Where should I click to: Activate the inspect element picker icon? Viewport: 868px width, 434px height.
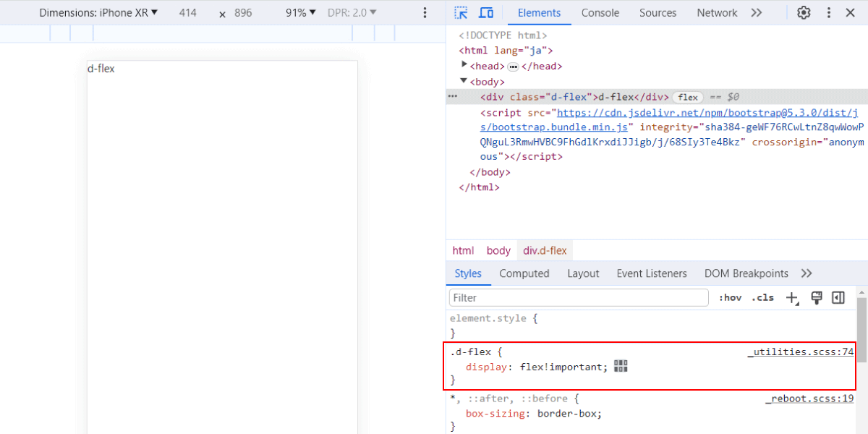pyautogui.click(x=461, y=13)
